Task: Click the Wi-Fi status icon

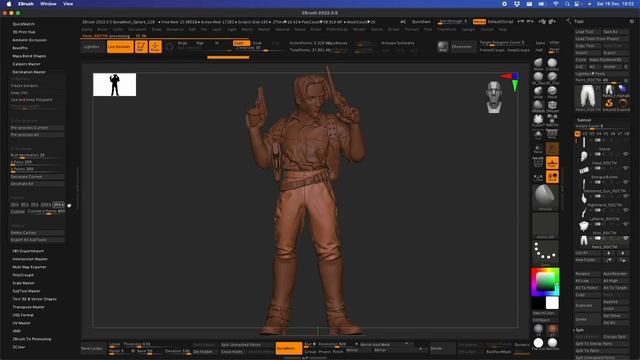Action: [556, 4]
